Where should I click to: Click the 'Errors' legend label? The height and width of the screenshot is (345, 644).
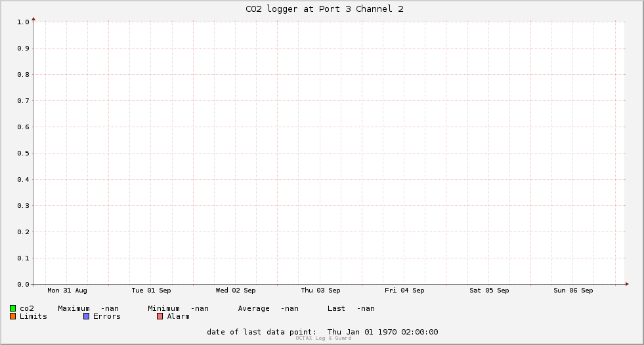pyautogui.click(x=107, y=316)
